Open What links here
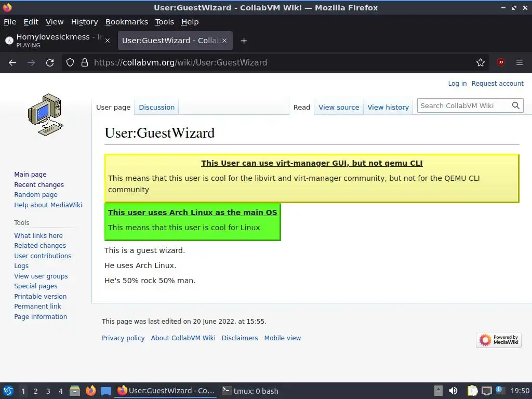This screenshot has height=399, width=532. (x=38, y=235)
